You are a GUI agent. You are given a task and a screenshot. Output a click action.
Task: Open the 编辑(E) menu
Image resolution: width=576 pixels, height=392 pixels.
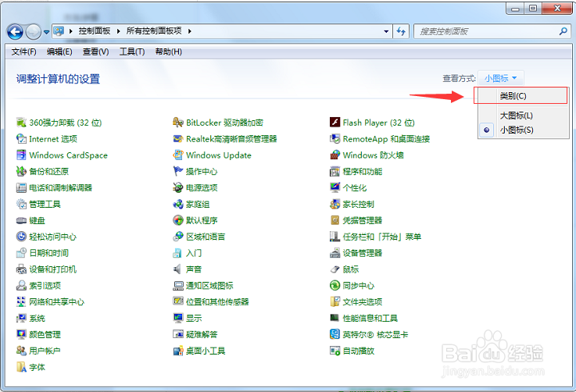(59, 52)
